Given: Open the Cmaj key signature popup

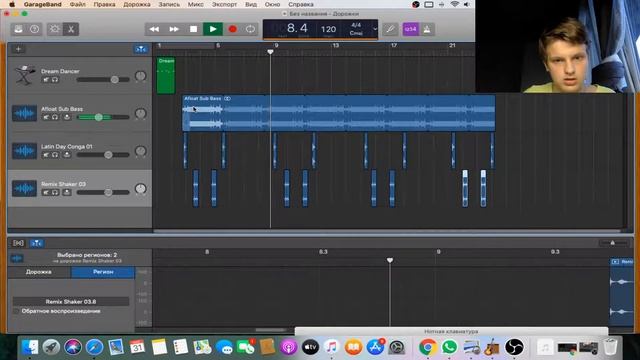Looking at the screenshot, I should [x=356, y=33].
